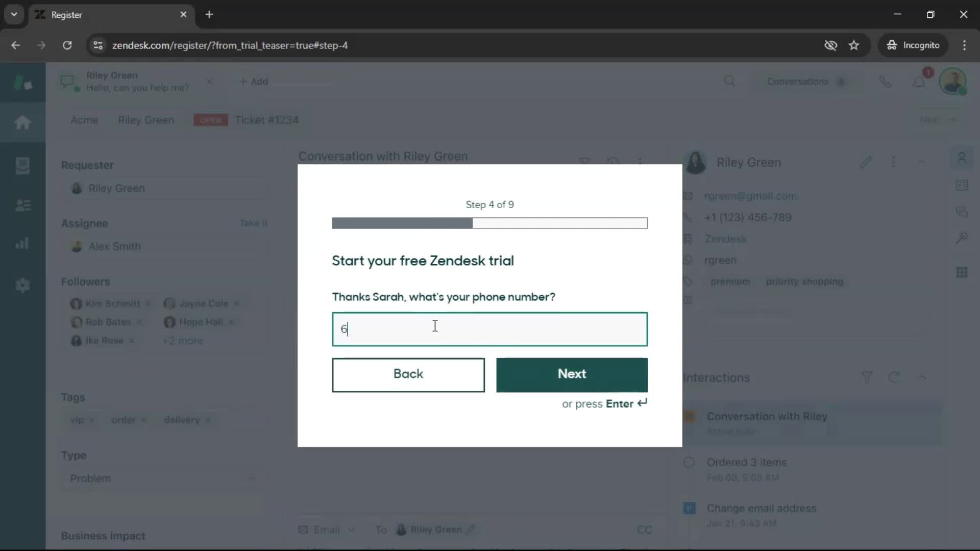Remove follower Jayne Cole
This screenshot has height=551, width=980.
coord(236,304)
